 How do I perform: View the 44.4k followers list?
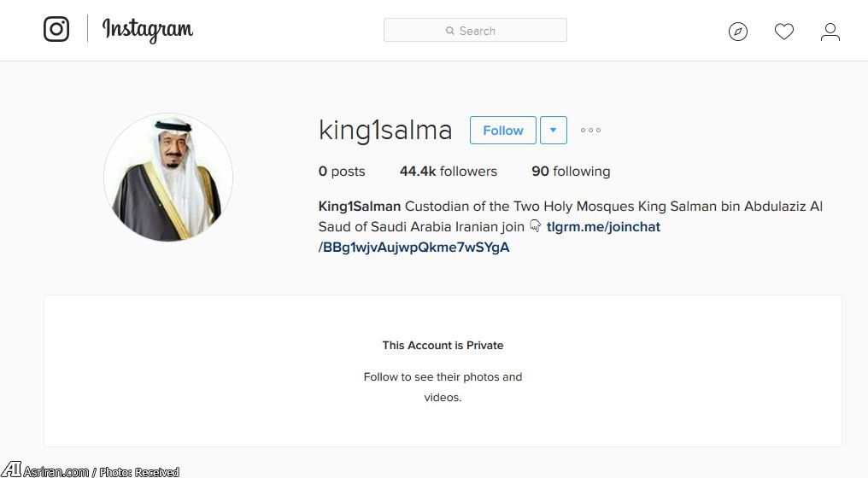(x=448, y=172)
